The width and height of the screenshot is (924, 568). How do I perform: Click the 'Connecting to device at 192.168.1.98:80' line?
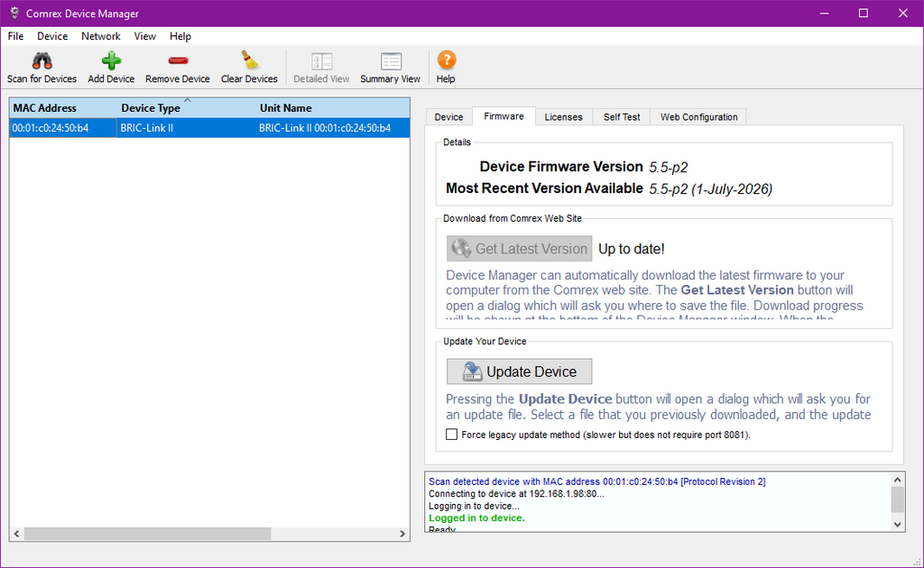516,494
